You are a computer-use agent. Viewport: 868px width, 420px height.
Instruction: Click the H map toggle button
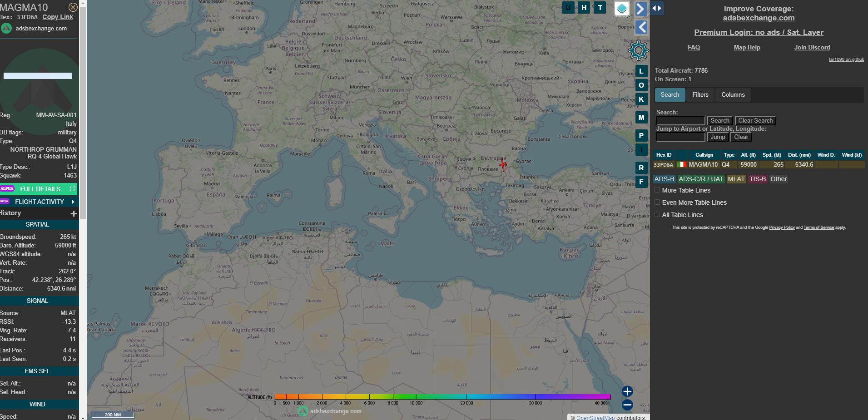(584, 7)
